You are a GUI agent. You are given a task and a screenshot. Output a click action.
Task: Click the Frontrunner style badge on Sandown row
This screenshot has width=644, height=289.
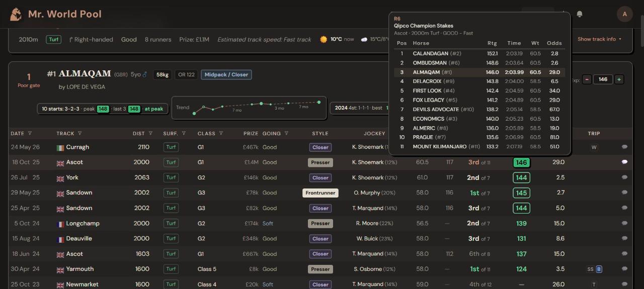pos(320,193)
